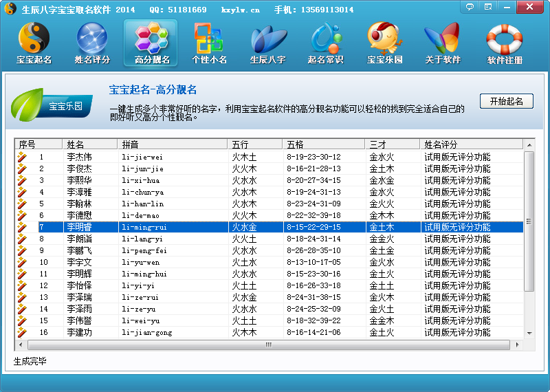Click the 开始起名 button
This screenshot has width=550, height=392.
click(506, 101)
